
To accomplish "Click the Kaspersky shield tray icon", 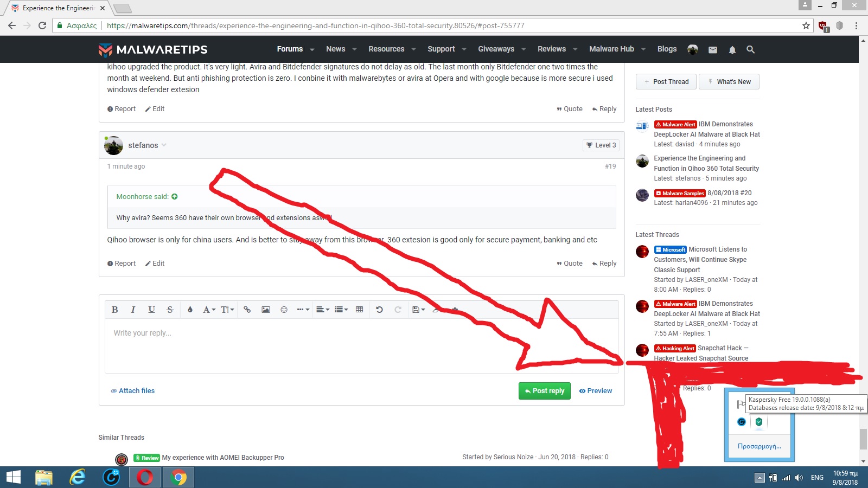I will coord(759,422).
